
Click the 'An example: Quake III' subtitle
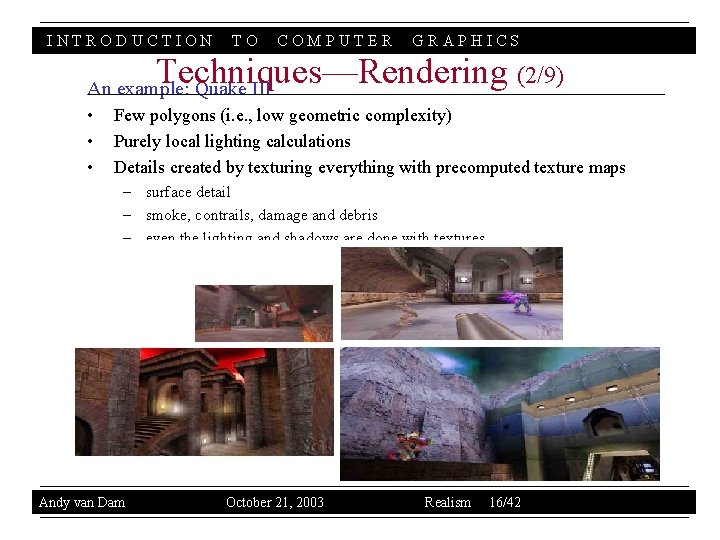pyautogui.click(x=179, y=88)
